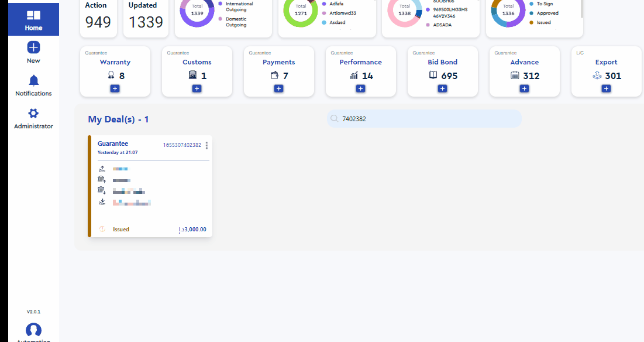
Task: Open the deal card options menu
Action: click(x=206, y=145)
